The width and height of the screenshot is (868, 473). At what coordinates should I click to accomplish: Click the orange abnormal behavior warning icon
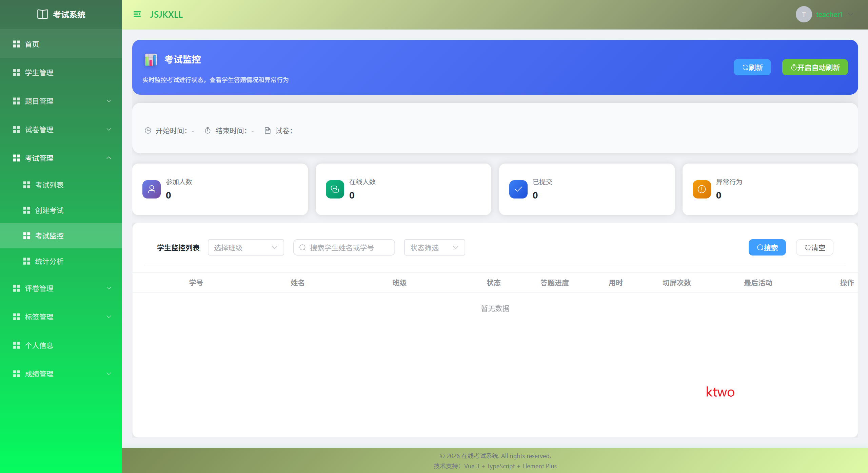coord(702,189)
